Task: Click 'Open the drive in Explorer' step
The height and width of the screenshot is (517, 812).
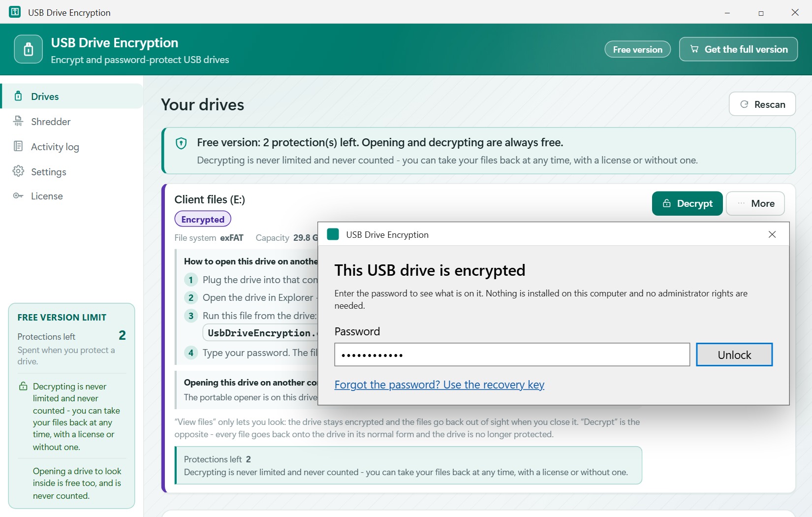Action: 258,297
